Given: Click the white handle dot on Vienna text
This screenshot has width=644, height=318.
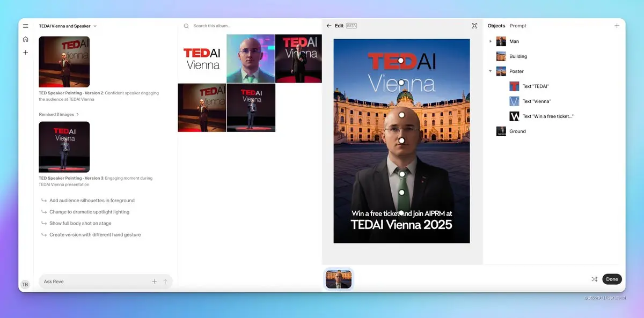Looking at the screenshot, I should point(401,83).
